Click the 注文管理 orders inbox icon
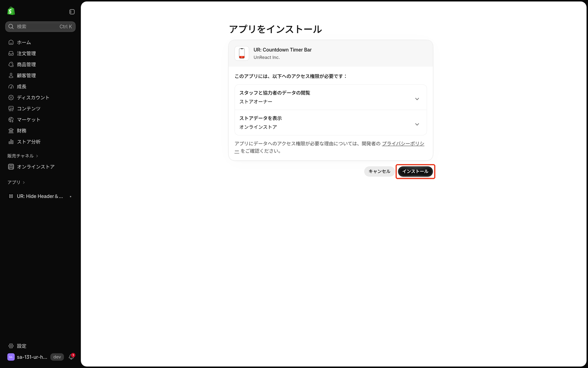Viewport: 588px width, 368px height. [11, 53]
